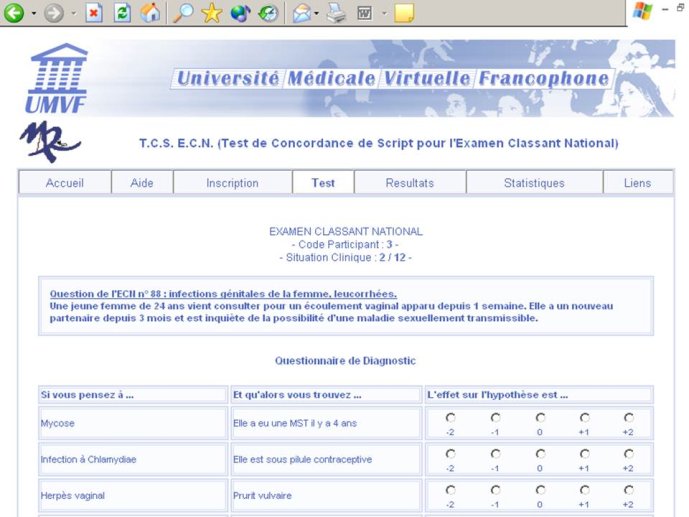Open the Accueil tab
The width and height of the screenshot is (689, 517).
(65, 183)
